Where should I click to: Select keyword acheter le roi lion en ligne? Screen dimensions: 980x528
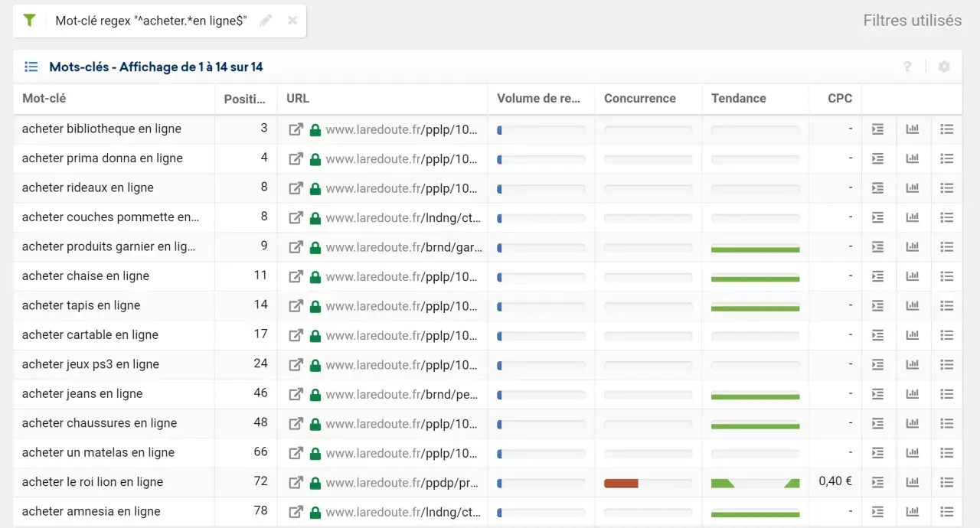coord(93,481)
